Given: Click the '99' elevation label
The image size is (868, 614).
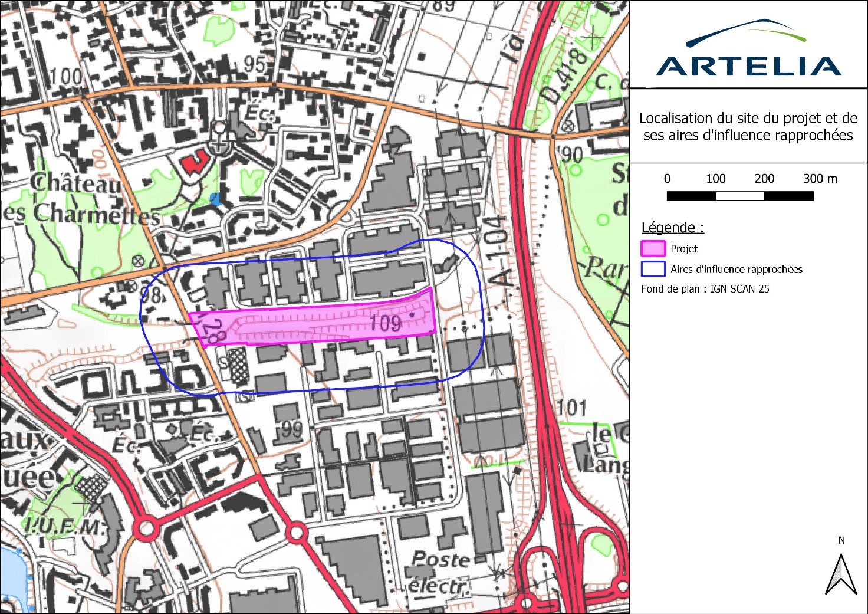Looking at the screenshot, I should tap(291, 430).
